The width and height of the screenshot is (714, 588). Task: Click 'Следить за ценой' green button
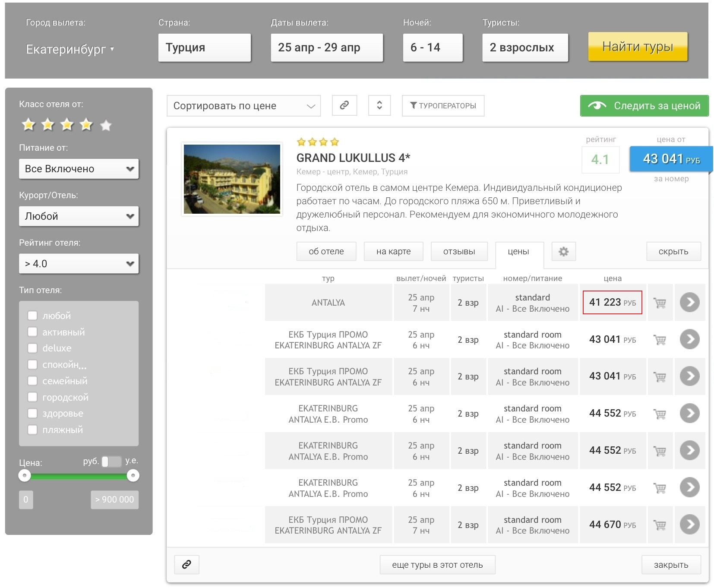pyautogui.click(x=644, y=106)
